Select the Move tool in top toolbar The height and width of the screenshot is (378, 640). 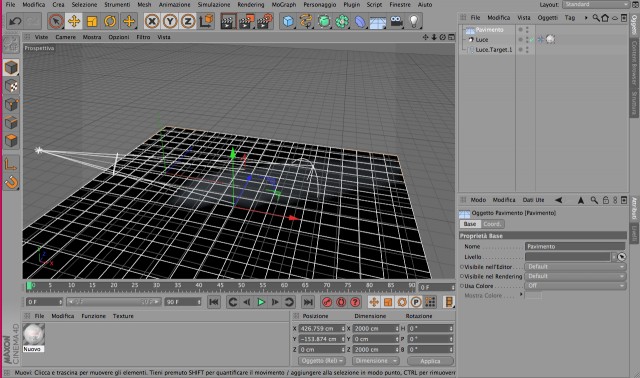coord(74,21)
